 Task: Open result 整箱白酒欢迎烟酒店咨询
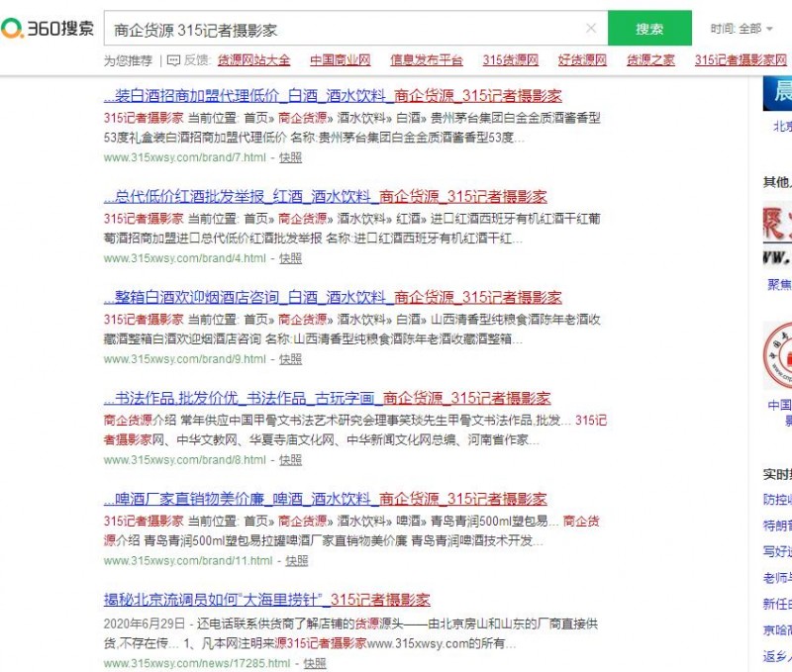333,297
